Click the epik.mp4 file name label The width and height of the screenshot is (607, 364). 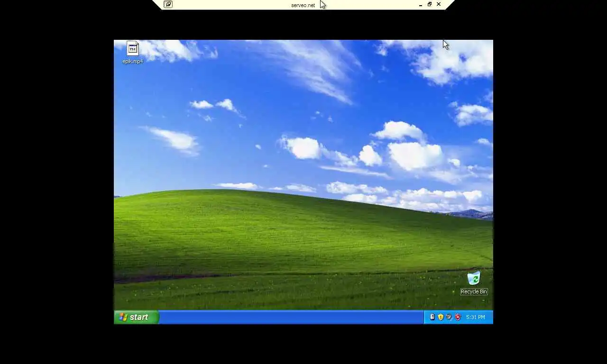click(x=133, y=61)
